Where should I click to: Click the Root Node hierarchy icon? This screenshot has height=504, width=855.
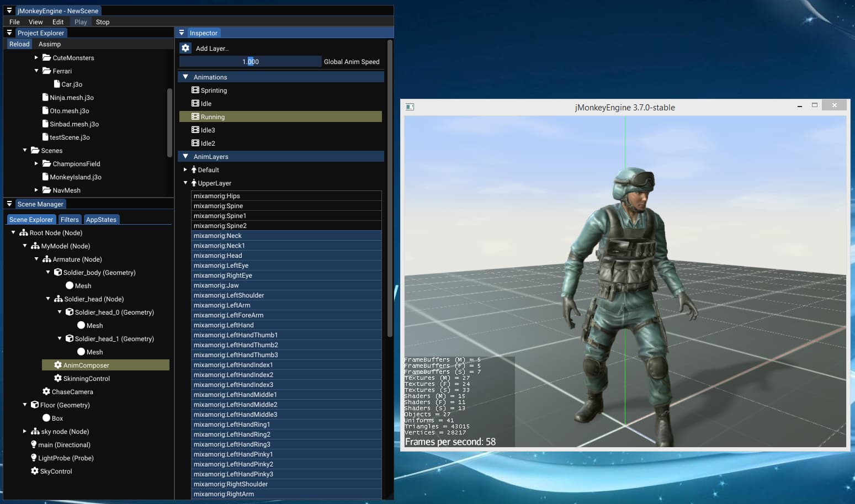pos(24,232)
